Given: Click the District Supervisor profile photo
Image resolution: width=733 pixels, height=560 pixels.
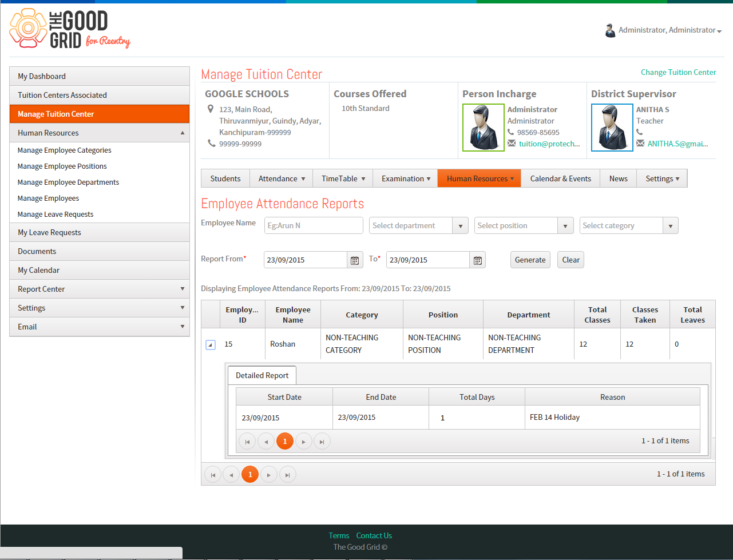Looking at the screenshot, I should 612,127.
